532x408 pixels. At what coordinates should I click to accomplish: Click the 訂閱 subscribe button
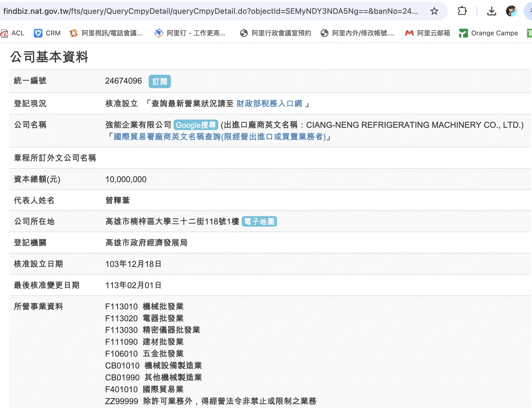[x=159, y=81]
